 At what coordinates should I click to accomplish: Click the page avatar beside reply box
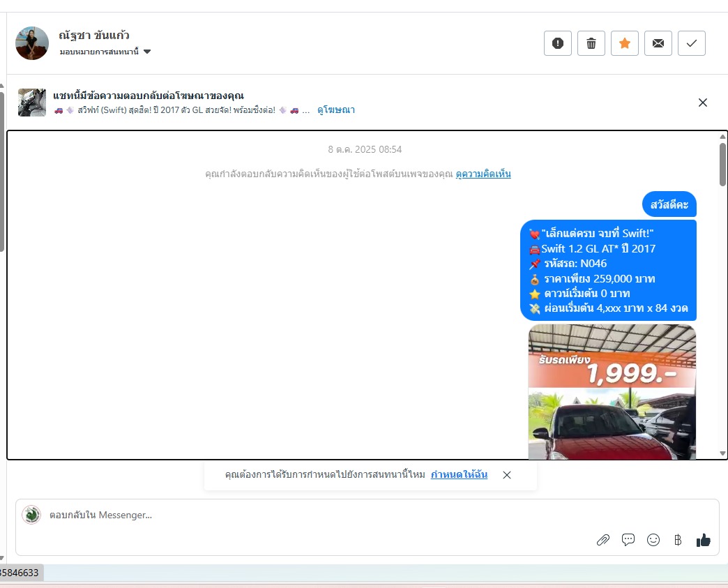31,515
